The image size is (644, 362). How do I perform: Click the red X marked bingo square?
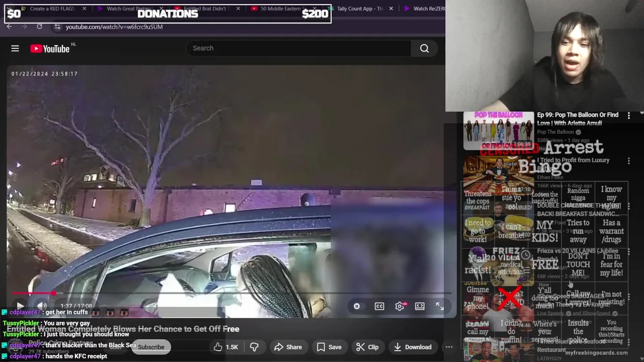coord(511,298)
